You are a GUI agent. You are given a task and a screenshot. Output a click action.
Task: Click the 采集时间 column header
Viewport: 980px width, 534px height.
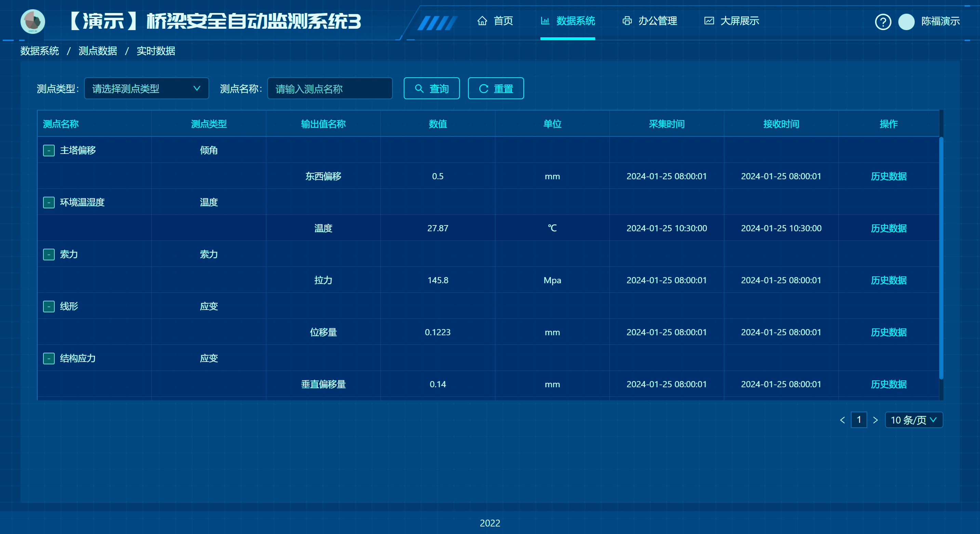click(667, 124)
